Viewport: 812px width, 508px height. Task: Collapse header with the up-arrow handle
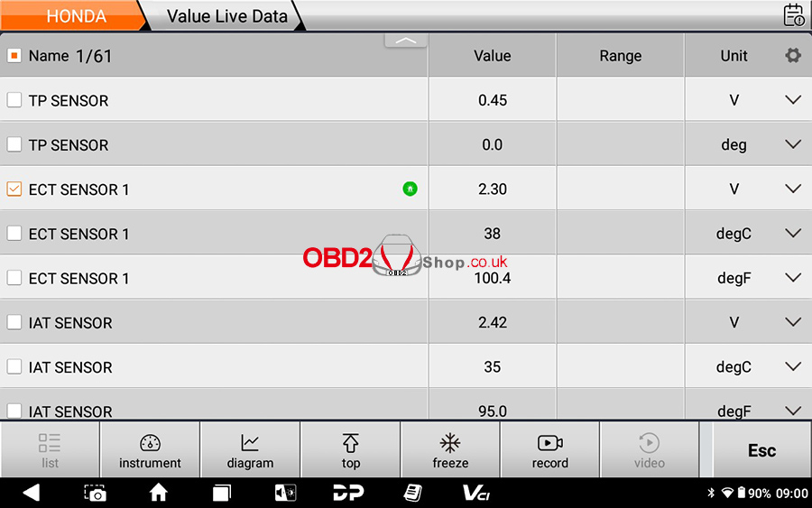406,41
